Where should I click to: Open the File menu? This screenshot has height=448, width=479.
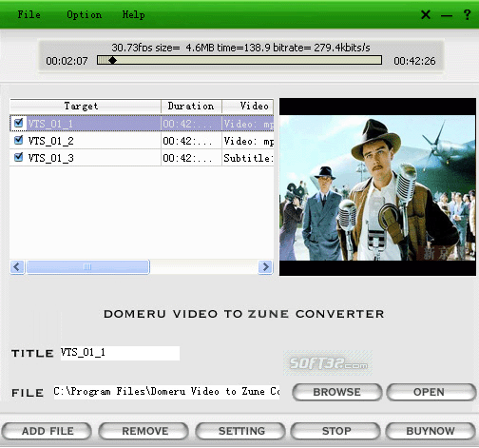[29, 14]
